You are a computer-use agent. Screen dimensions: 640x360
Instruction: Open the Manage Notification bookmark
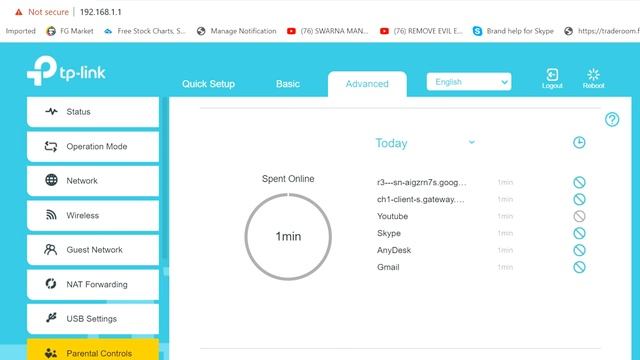point(236,31)
